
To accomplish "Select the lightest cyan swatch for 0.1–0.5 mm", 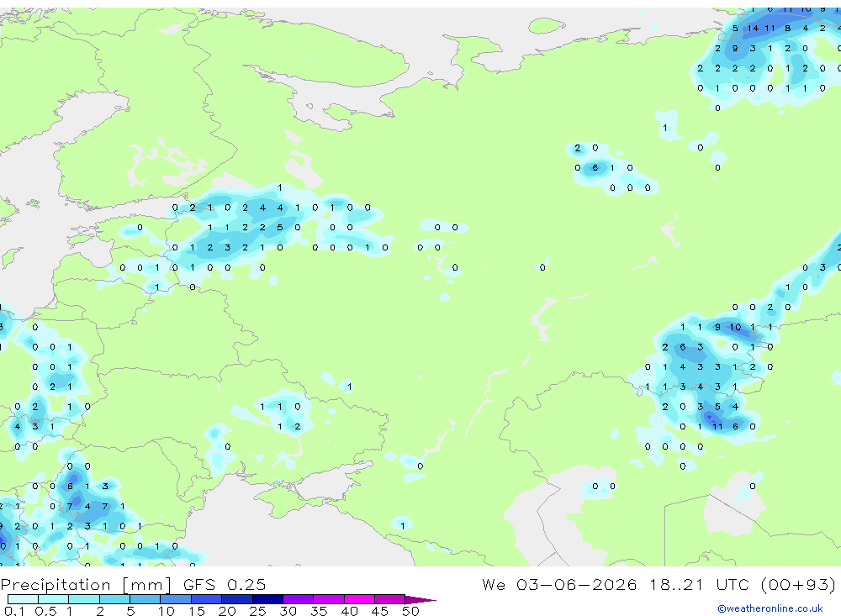I will point(23,599).
